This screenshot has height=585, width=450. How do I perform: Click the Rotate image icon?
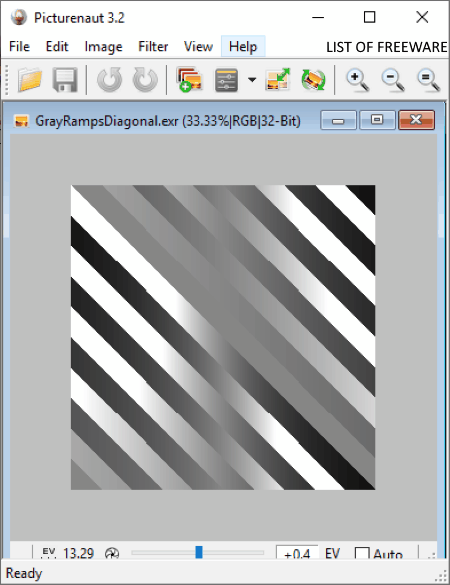[313, 79]
